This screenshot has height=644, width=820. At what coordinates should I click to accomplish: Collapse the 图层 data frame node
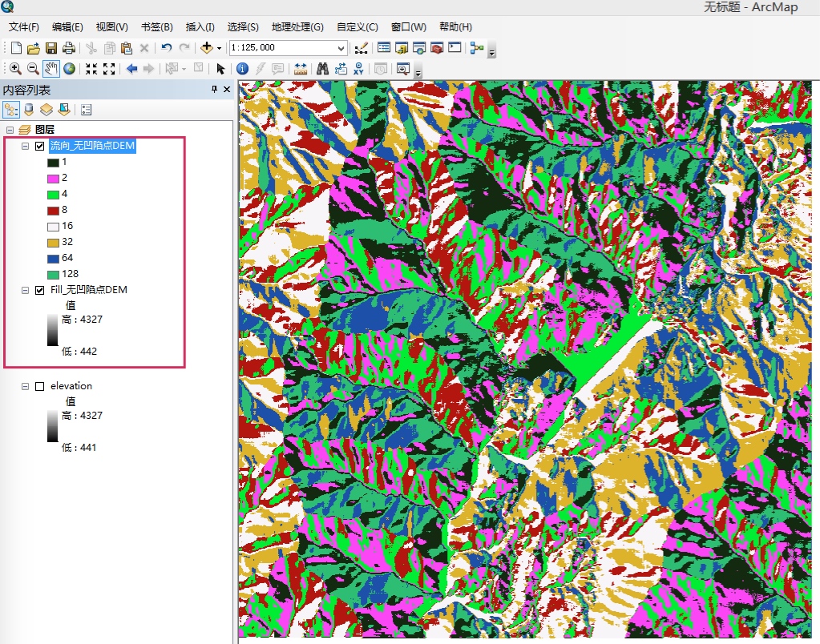coord(10,130)
